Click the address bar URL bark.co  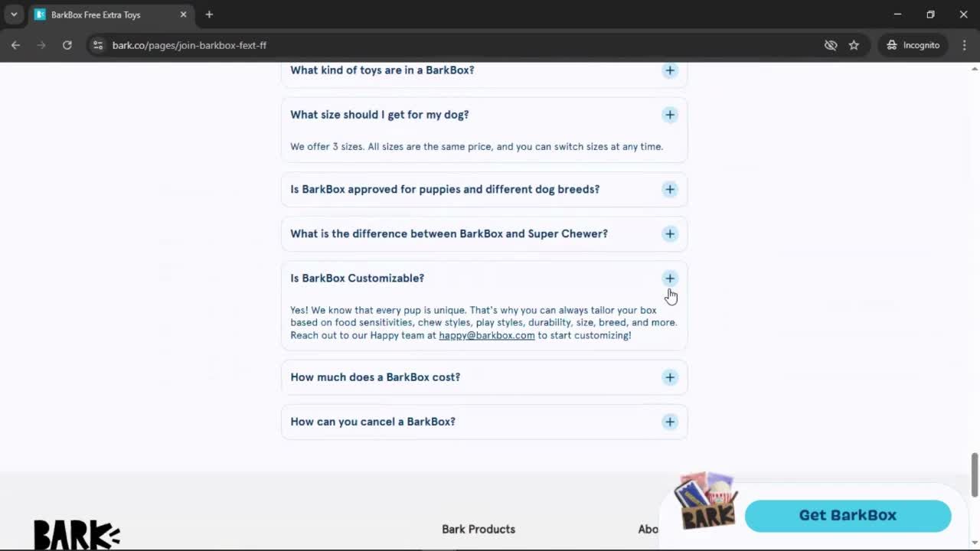coord(189,45)
